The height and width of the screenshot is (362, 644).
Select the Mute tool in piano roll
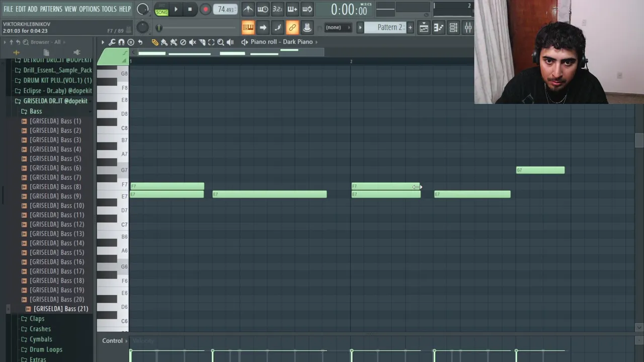pos(192,42)
